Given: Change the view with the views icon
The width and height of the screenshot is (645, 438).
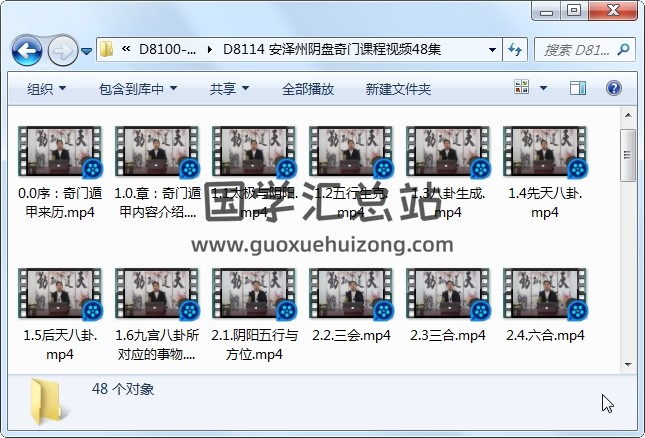Looking at the screenshot, I should (522, 87).
